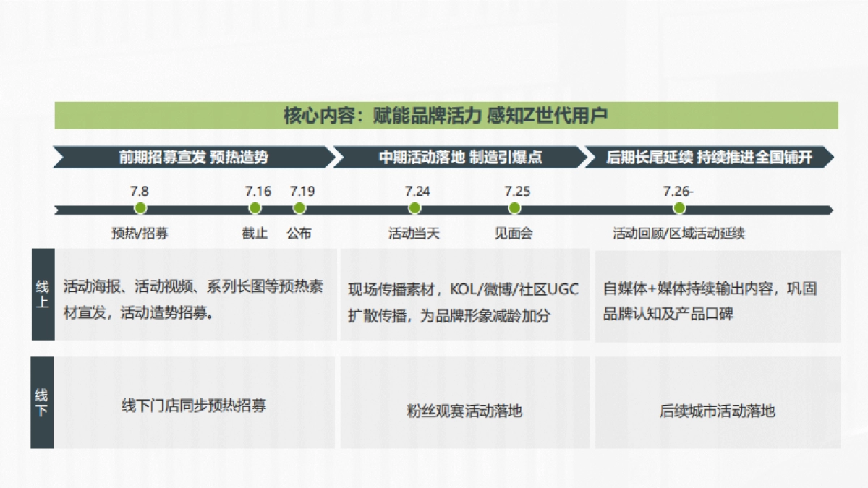Click the 7.19 公布 milestone dot
This screenshot has width=868, height=488.
tap(299, 207)
